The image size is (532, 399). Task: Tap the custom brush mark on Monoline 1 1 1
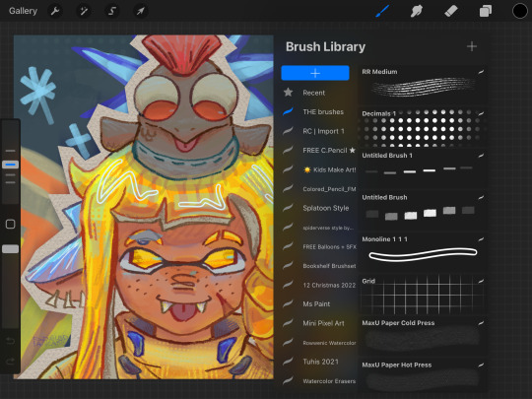481,239
